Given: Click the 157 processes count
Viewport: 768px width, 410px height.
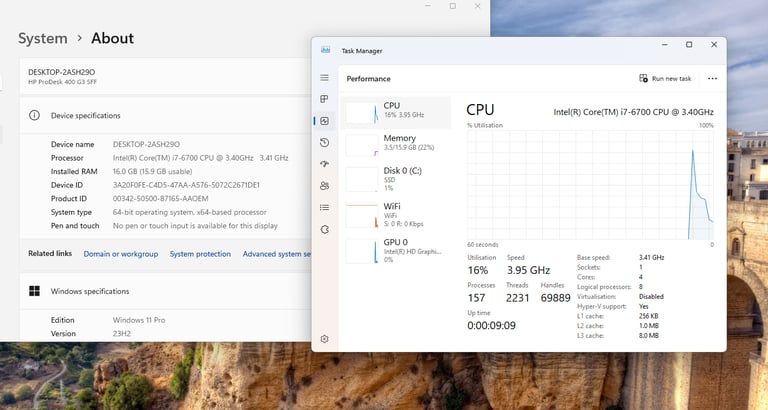Looking at the screenshot, I should 476,298.
